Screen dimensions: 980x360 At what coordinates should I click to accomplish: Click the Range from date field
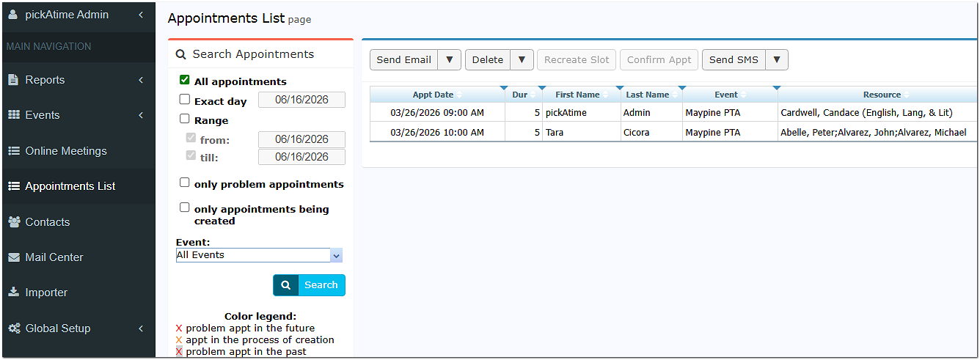301,139
